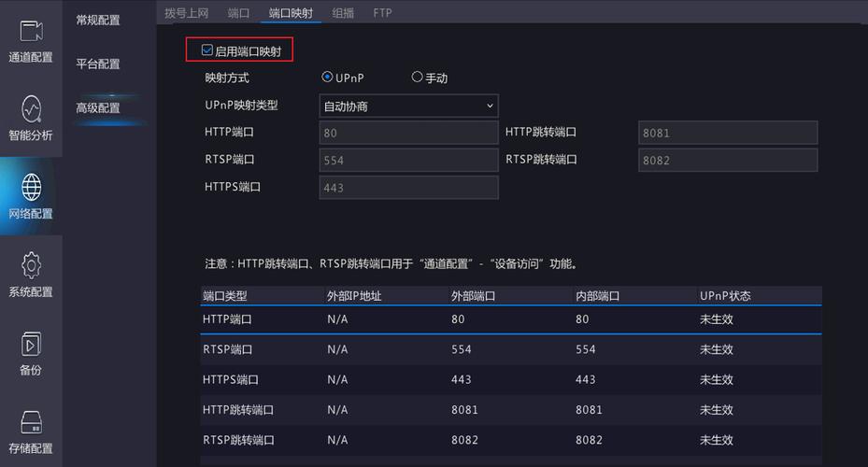Select the UPnP mapping mode radio
Image resolution: width=868 pixels, height=467 pixels.
coord(327,77)
